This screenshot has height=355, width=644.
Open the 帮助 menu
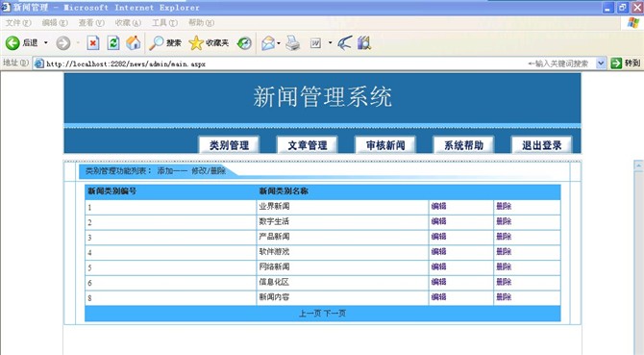click(201, 22)
